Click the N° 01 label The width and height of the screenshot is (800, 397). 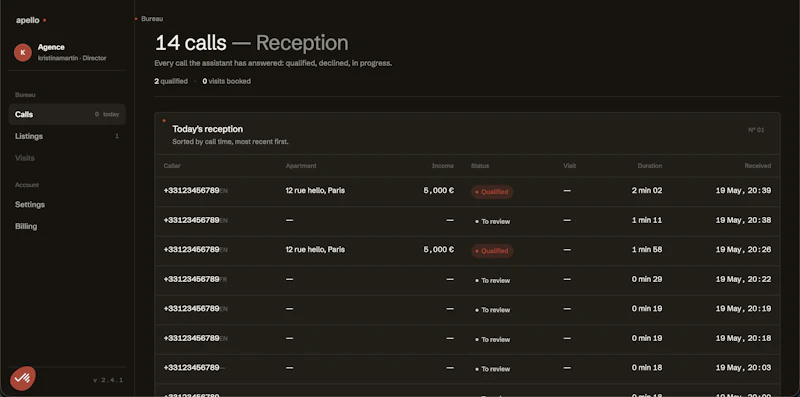tap(756, 130)
